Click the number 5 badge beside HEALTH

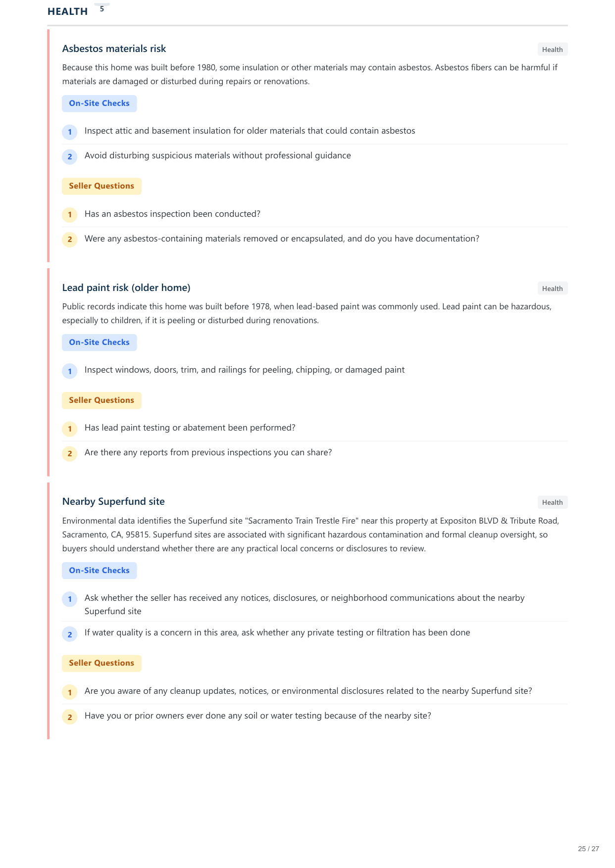click(102, 9)
